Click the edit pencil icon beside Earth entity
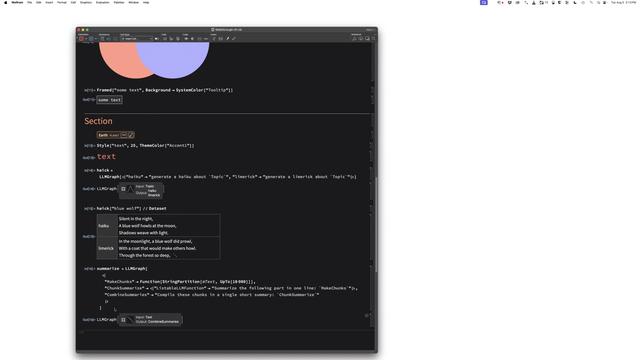Viewport: 640px width, 360px height. (x=131, y=135)
